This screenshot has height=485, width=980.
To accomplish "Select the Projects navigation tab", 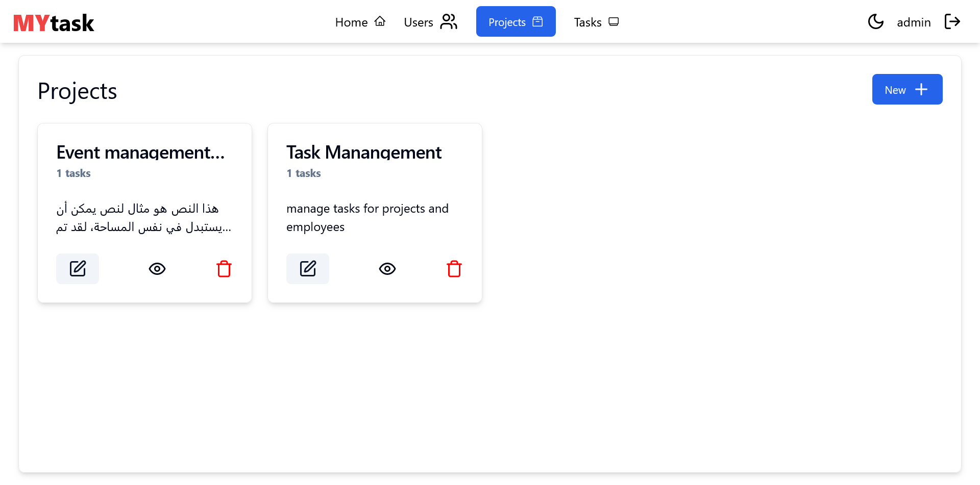I will pyautogui.click(x=516, y=22).
